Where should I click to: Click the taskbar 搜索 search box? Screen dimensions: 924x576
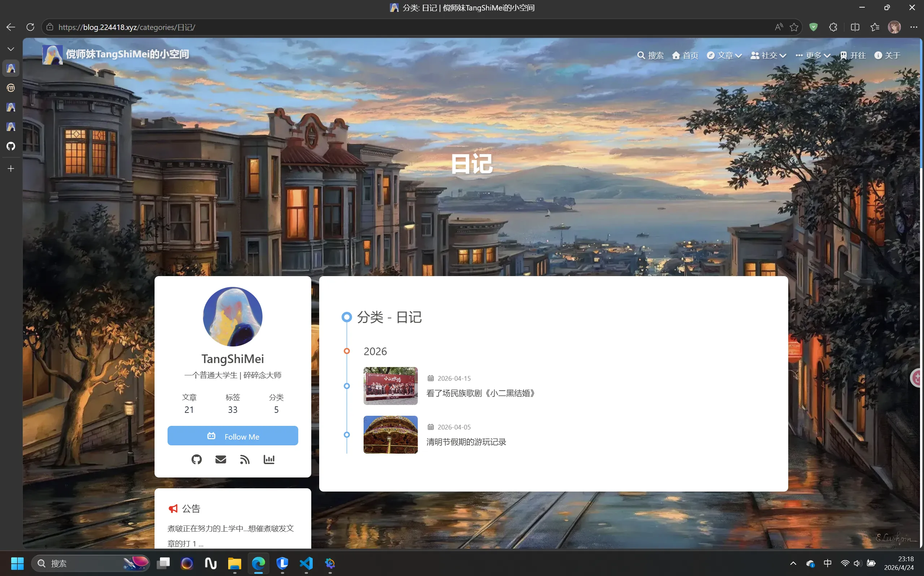click(90, 563)
